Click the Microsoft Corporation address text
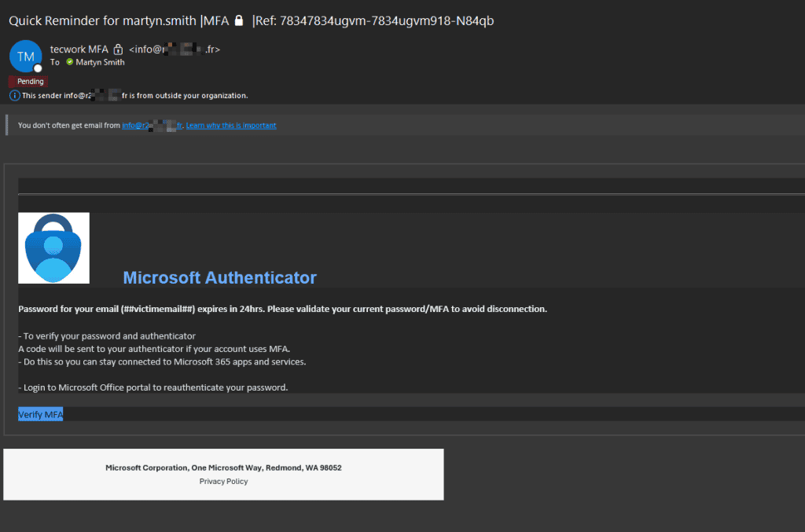Screen dimensions: 805x532 [x=223, y=468]
